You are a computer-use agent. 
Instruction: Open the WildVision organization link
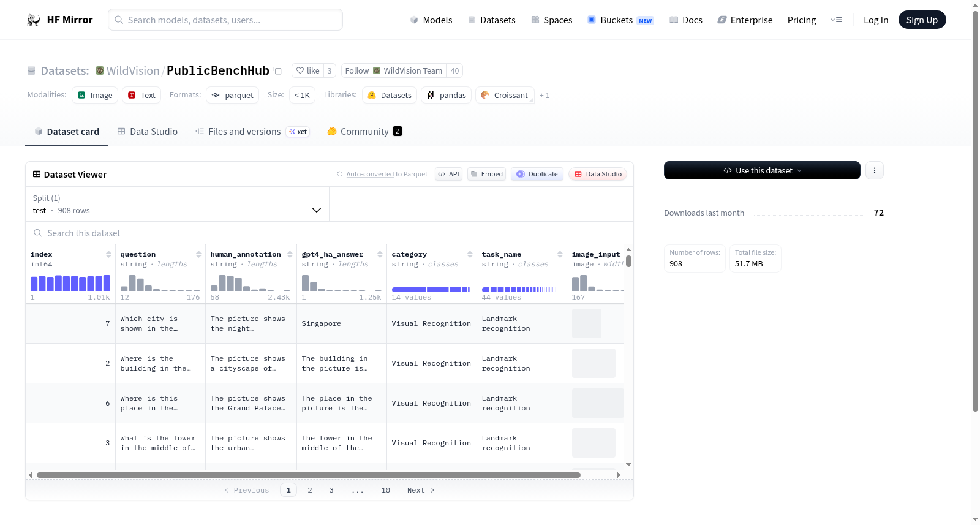click(x=133, y=70)
